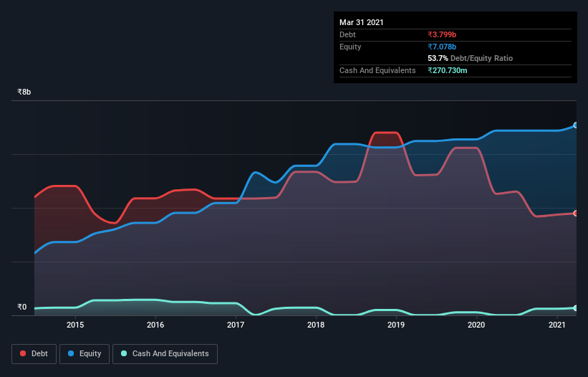The image size is (588, 377).
Task: Click the ₹0 y-axis label
Action: click(x=22, y=307)
